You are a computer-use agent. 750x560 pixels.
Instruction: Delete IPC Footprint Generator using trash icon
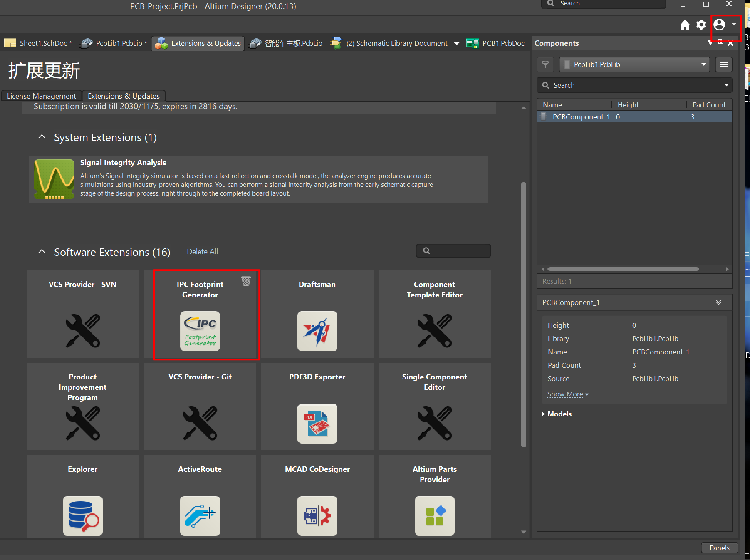point(246,281)
